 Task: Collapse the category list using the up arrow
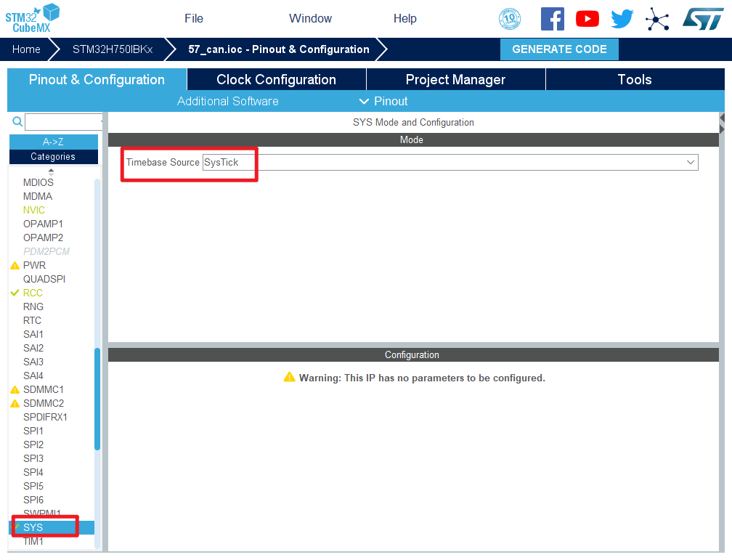[51, 171]
